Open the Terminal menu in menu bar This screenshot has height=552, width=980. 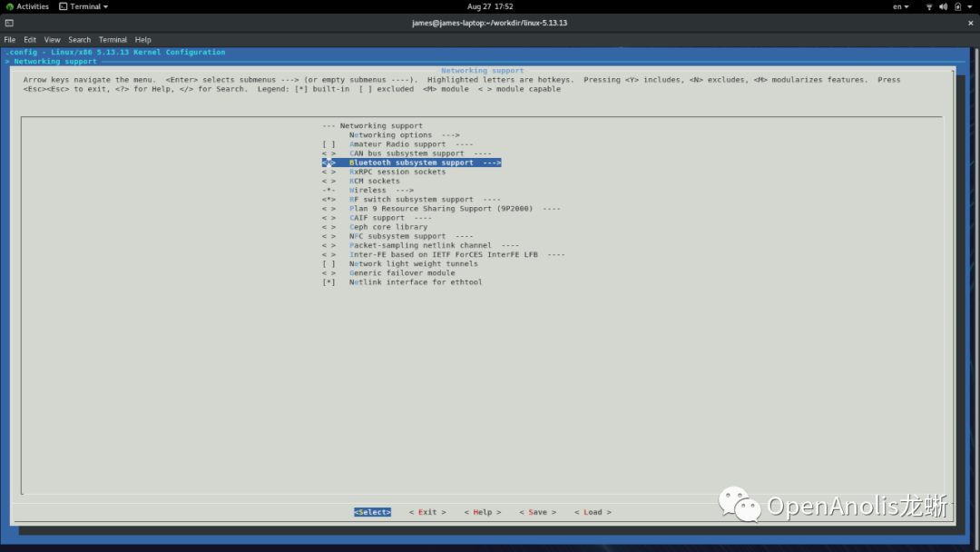[113, 39]
